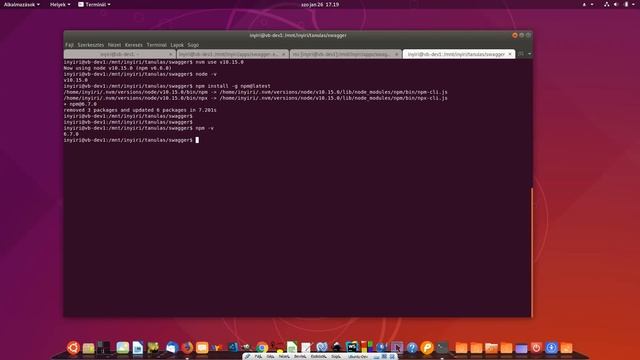
Task: Open Eszközök menu in VirtualBox bottom toolbar
Action: (x=318, y=356)
